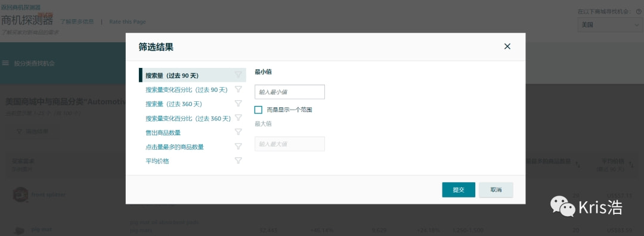Click help icon beside 在以下商城寻找机会
The width and height of the screenshot is (644, 236).
pyautogui.click(x=639, y=11)
